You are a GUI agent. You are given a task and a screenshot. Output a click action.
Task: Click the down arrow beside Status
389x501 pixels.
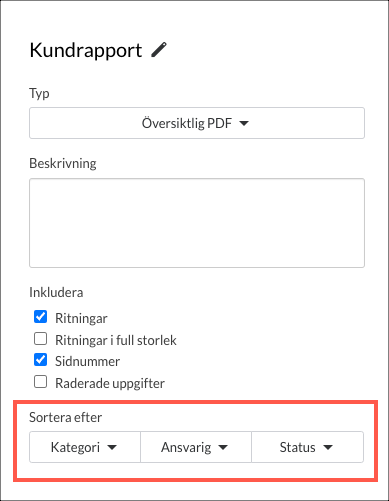click(x=328, y=448)
